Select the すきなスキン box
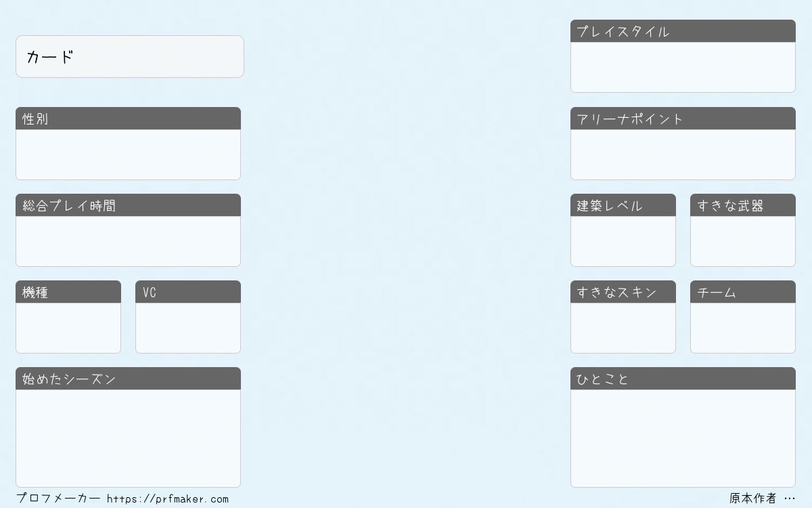 click(623, 328)
